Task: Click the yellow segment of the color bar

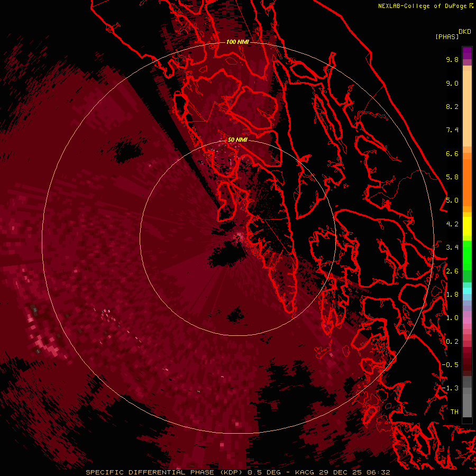Action: pyautogui.click(x=467, y=226)
